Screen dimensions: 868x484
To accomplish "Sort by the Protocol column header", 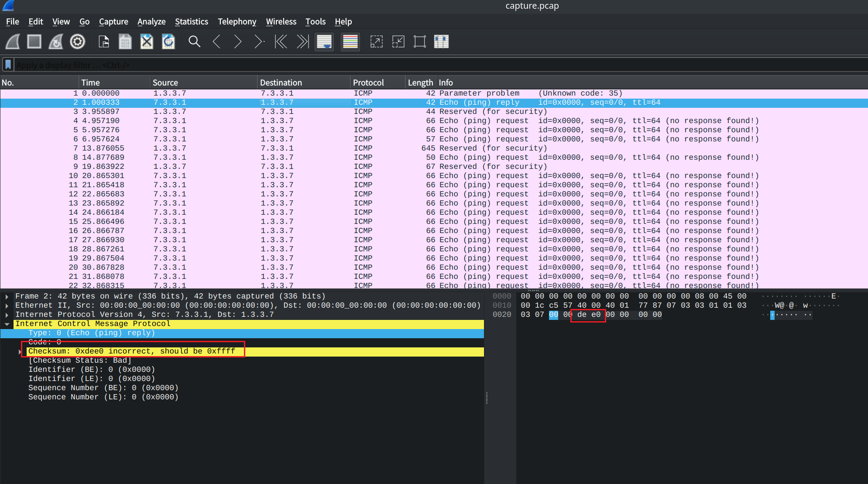I will [368, 82].
